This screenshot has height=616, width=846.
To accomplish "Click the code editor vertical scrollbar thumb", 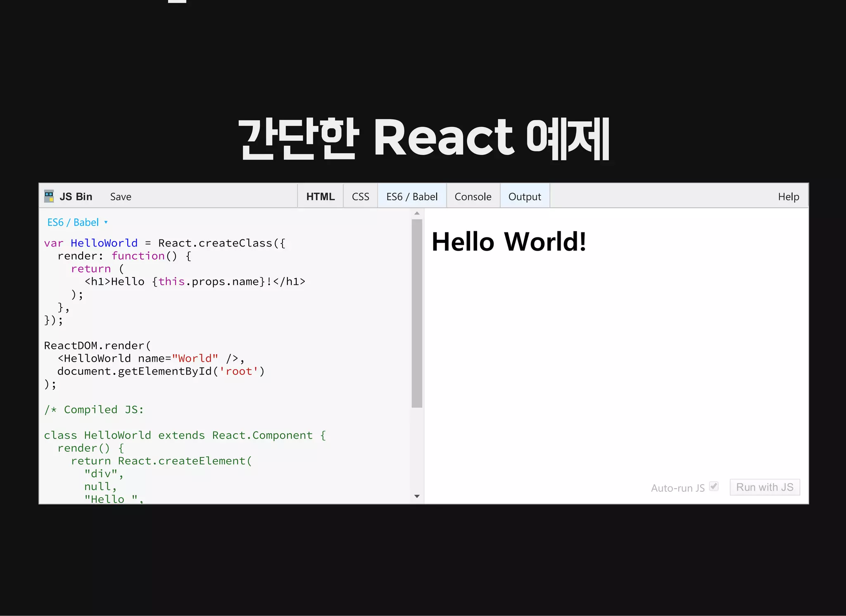I will pos(417,313).
